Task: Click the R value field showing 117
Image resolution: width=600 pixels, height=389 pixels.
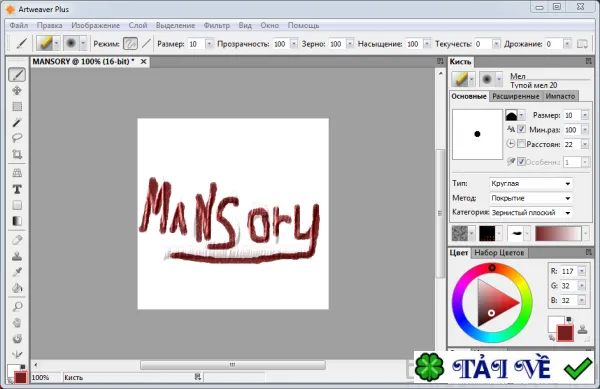Action: 567,271
